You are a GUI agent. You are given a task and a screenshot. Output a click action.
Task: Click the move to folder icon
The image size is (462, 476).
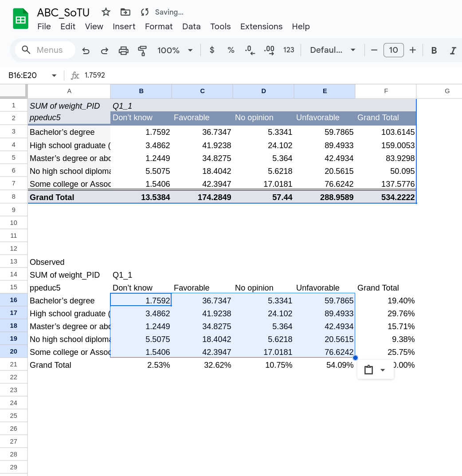[125, 12]
